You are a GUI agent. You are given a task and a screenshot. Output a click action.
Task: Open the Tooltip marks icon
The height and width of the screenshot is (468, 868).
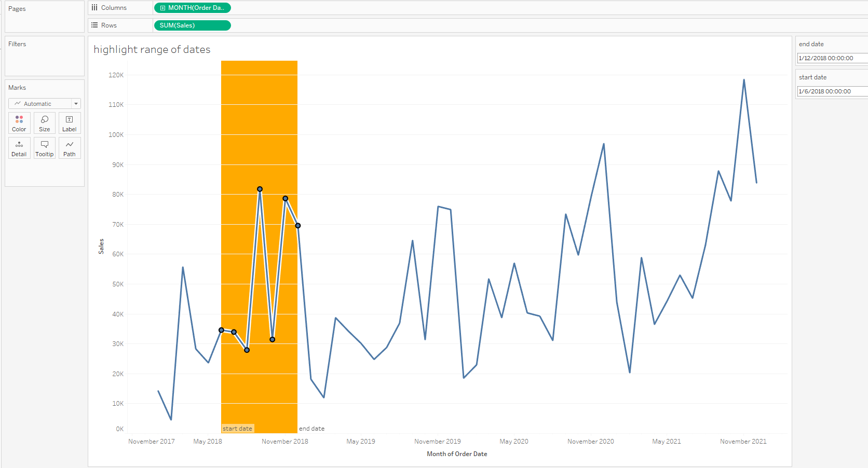pos(44,148)
